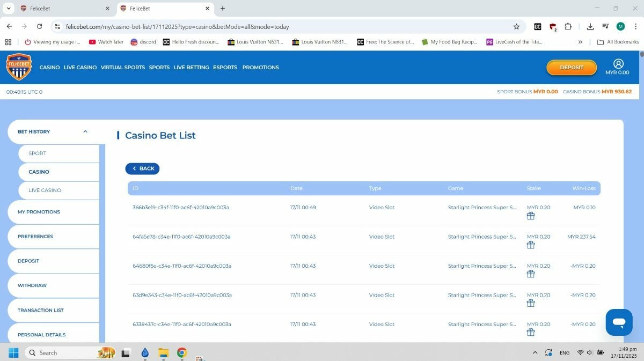644x361 pixels.
Task: Open the Promotions menu item
Action: (x=260, y=68)
